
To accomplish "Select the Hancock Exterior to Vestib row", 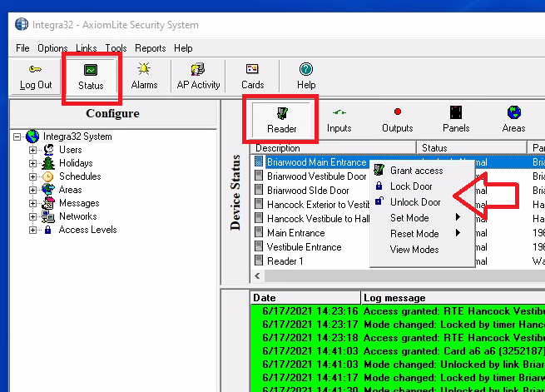I will click(x=398, y=205).
